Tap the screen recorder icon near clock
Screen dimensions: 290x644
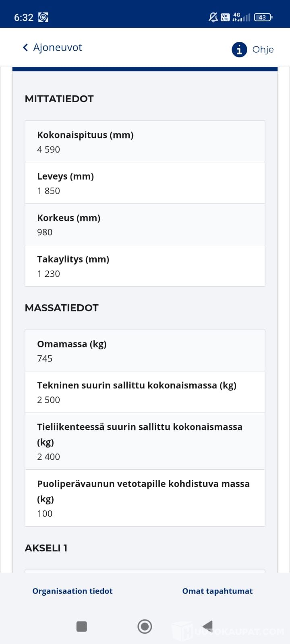(x=43, y=17)
